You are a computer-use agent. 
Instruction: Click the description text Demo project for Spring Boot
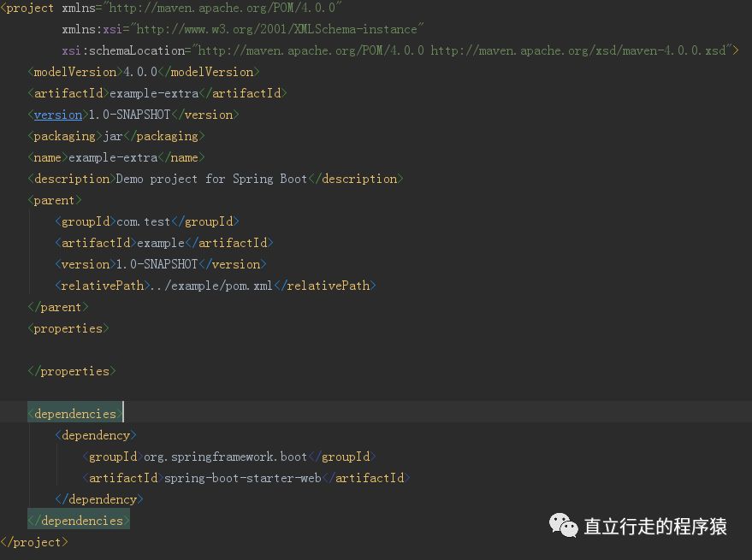(x=211, y=179)
